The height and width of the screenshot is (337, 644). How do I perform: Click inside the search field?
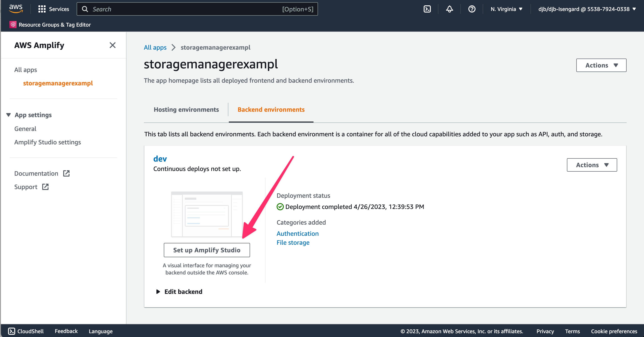pos(175,9)
